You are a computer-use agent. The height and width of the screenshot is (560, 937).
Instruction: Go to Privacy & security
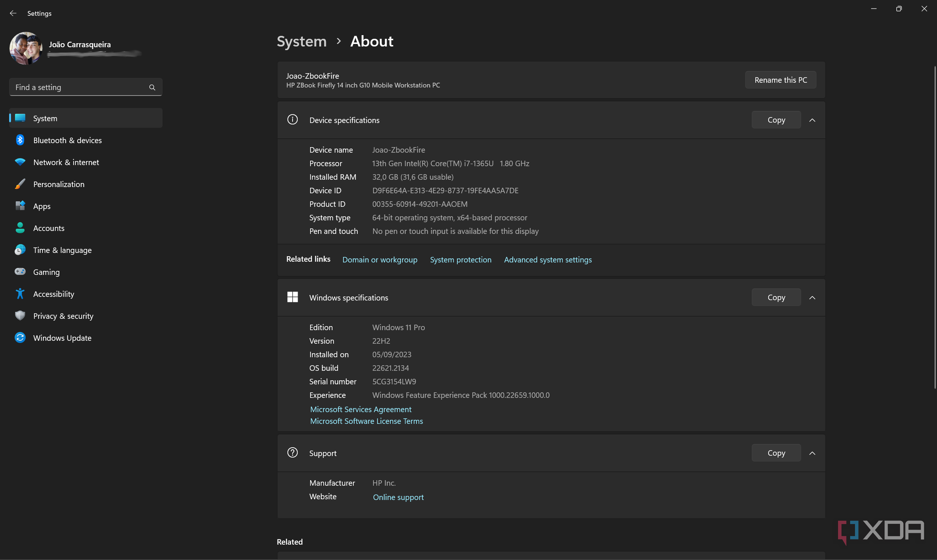86,316
